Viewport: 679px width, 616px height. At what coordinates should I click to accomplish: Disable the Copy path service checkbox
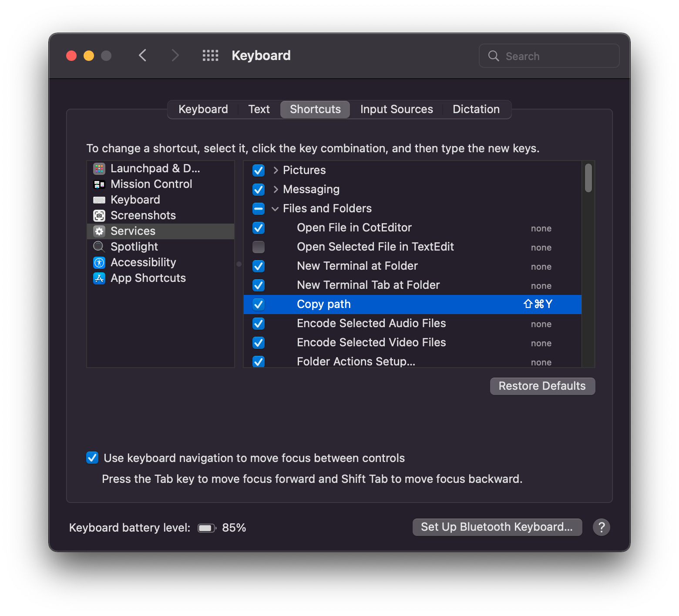tap(259, 305)
